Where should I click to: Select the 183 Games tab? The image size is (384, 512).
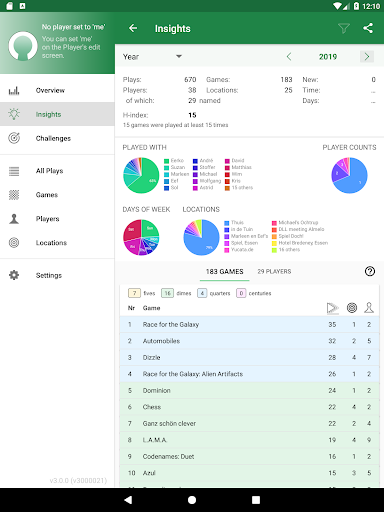[224, 272]
